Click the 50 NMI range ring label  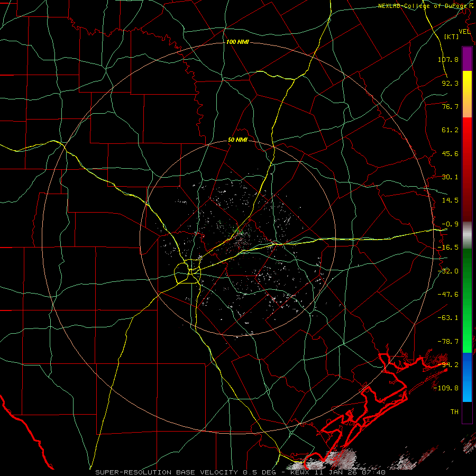click(237, 140)
